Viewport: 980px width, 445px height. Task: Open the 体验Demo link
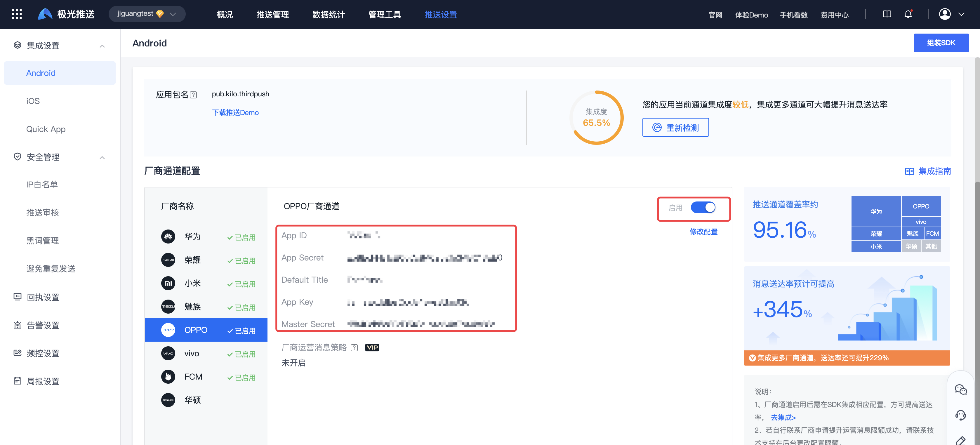pos(751,15)
